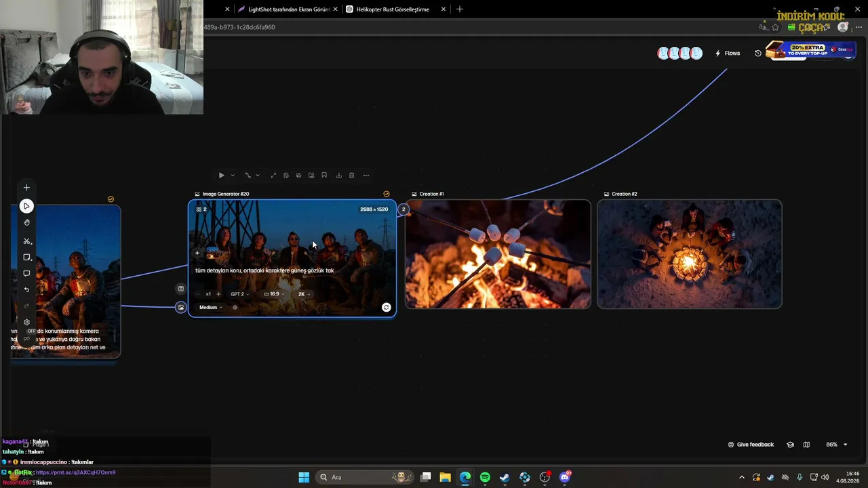
Task: Add a reference image with plus button
Action: pyautogui.click(x=197, y=253)
